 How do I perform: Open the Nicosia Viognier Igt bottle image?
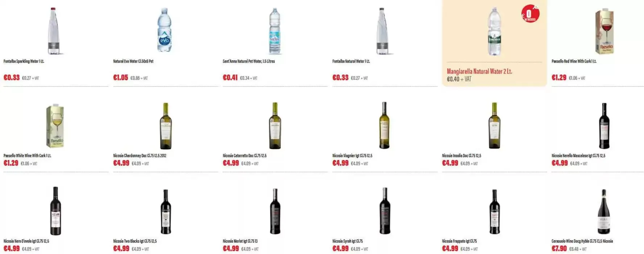[x=384, y=125]
